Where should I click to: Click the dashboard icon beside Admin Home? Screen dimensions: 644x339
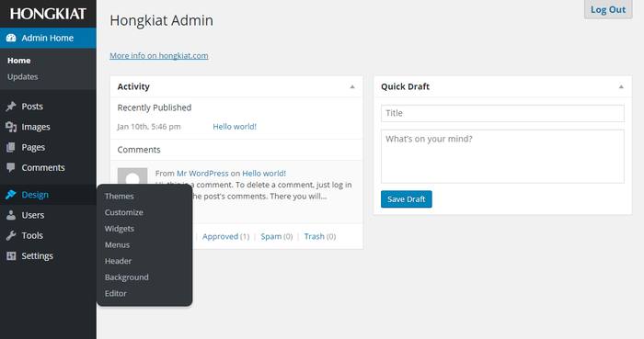[x=11, y=38]
